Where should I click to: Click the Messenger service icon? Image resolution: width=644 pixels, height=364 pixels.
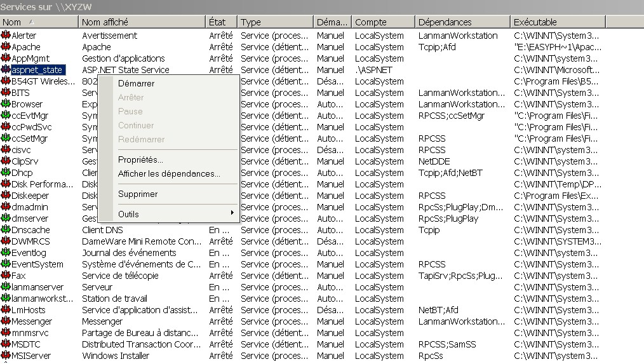[6, 321]
